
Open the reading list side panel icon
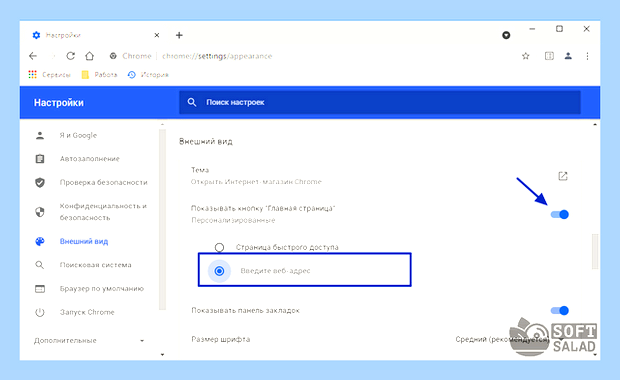[x=549, y=56]
